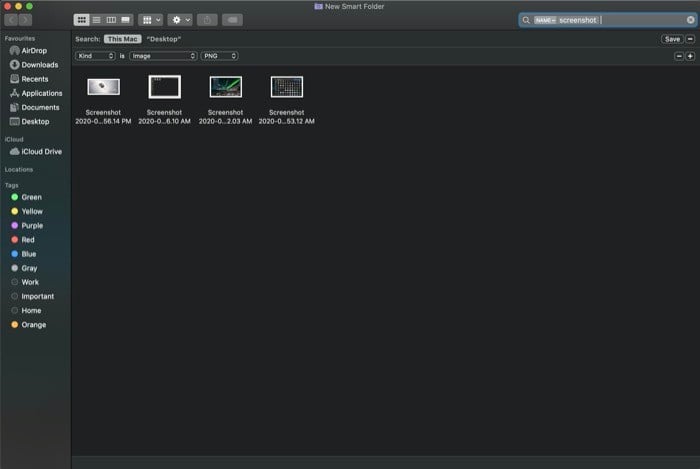Click file name Screenshot 2020-0...53.12 AM
The height and width of the screenshot is (469, 700).
click(287, 117)
